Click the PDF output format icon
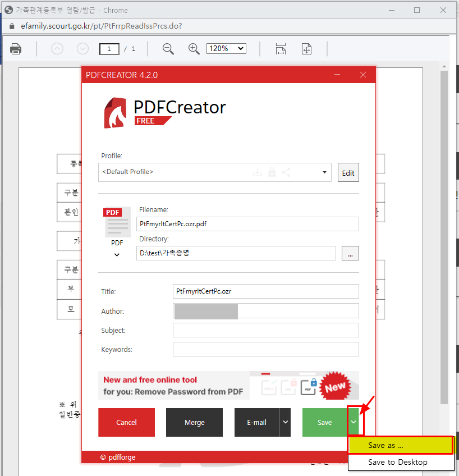Image resolution: width=459 pixels, height=476 pixels. tap(117, 222)
